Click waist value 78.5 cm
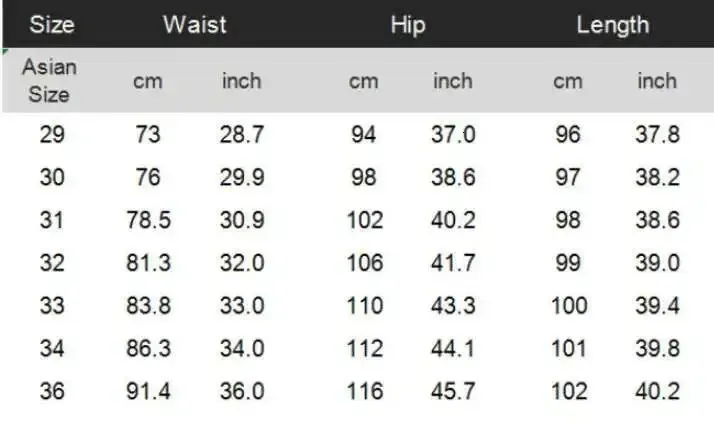Image resolution: width=714 pixels, height=423 pixels. pos(148,220)
